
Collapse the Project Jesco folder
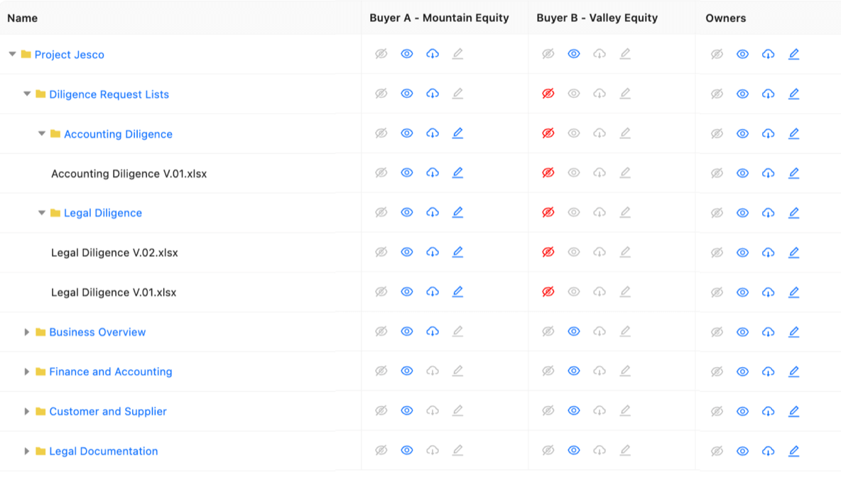11,54
